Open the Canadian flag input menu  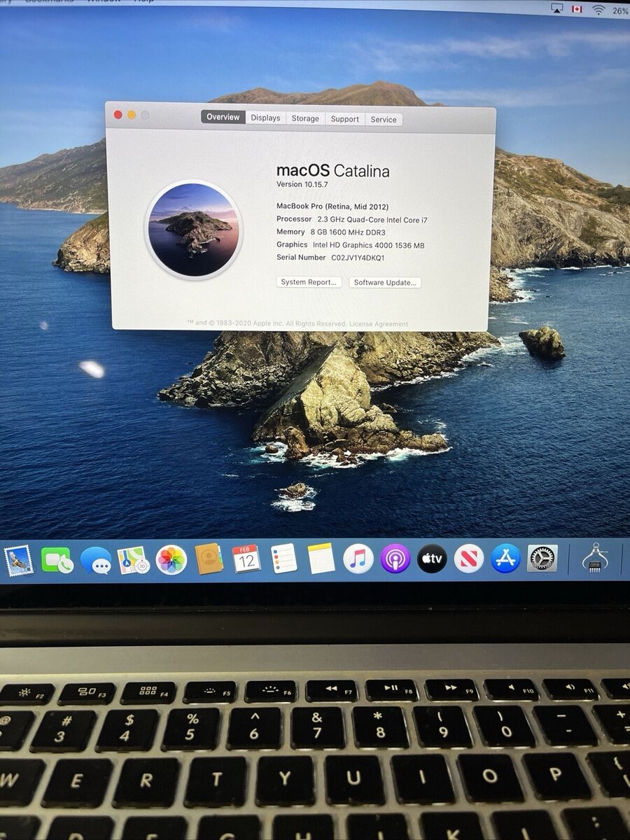(x=577, y=9)
